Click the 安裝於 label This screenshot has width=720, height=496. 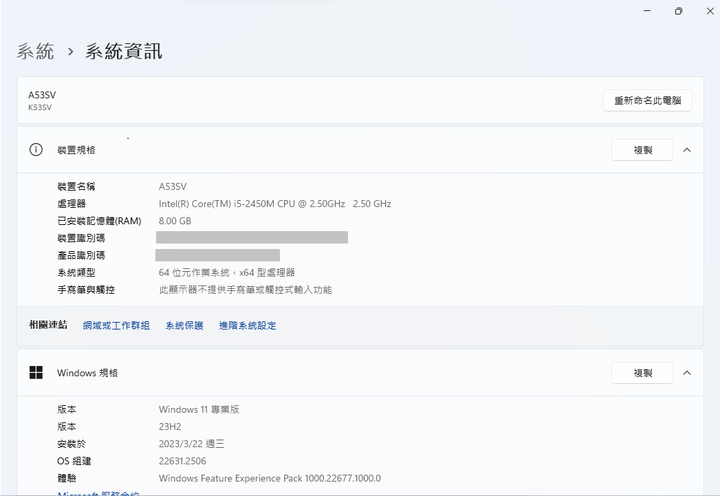[x=71, y=444]
